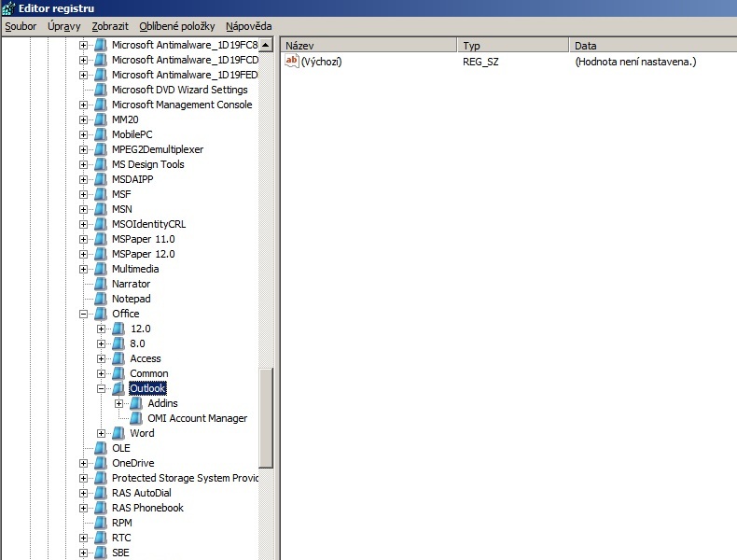
Task: Click the folder icon of MSDAIPP
Action: click(101, 179)
